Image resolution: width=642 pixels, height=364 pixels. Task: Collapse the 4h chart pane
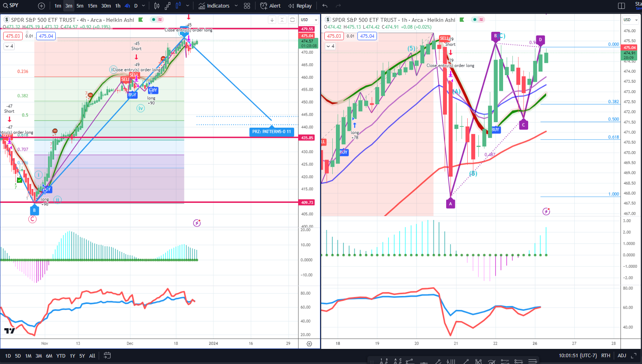click(x=282, y=20)
